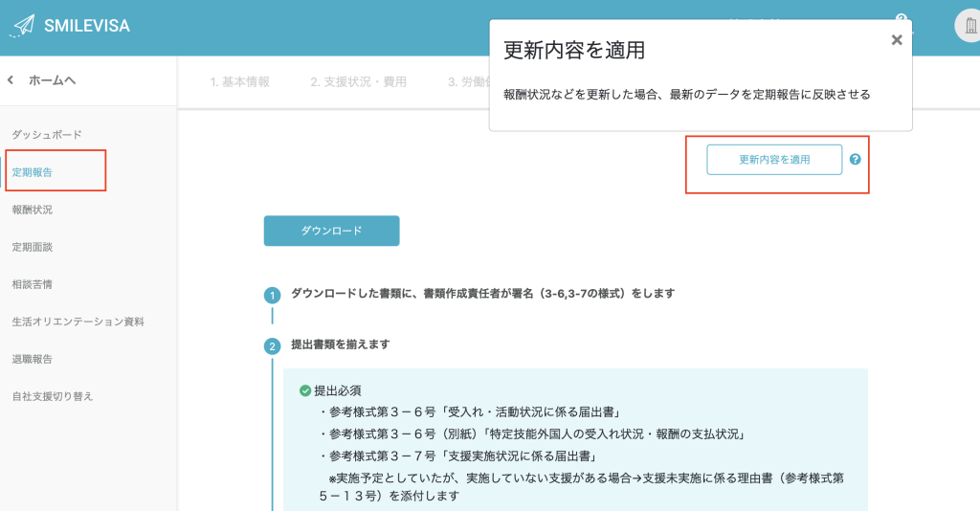
Task: Open ダッシュボード in the sidebar
Action: pyautogui.click(x=46, y=135)
